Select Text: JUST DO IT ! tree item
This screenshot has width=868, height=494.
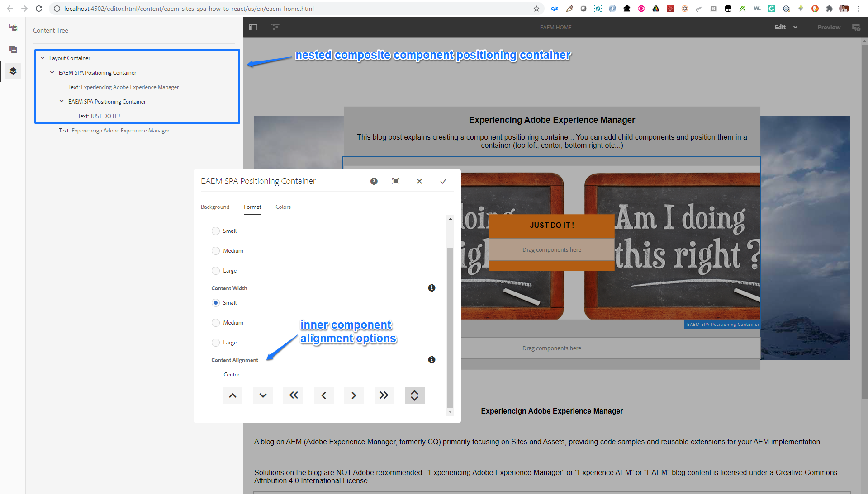[99, 116]
